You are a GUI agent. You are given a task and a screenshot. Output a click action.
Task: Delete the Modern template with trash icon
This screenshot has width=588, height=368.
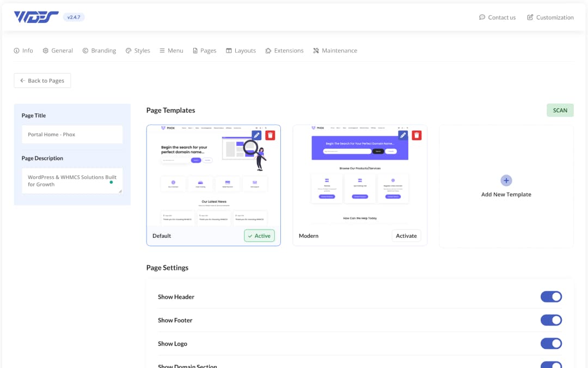coord(416,135)
